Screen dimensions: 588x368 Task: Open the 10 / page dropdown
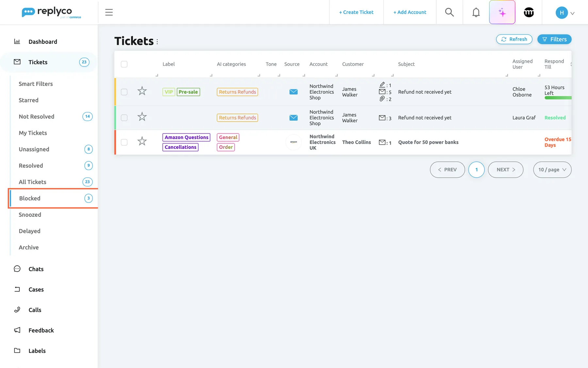coord(552,169)
